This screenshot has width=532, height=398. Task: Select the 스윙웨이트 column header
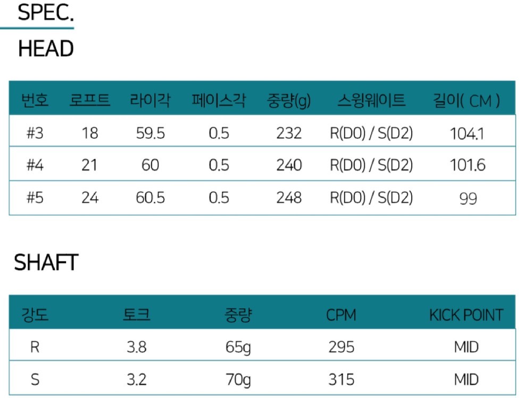pos(371,100)
